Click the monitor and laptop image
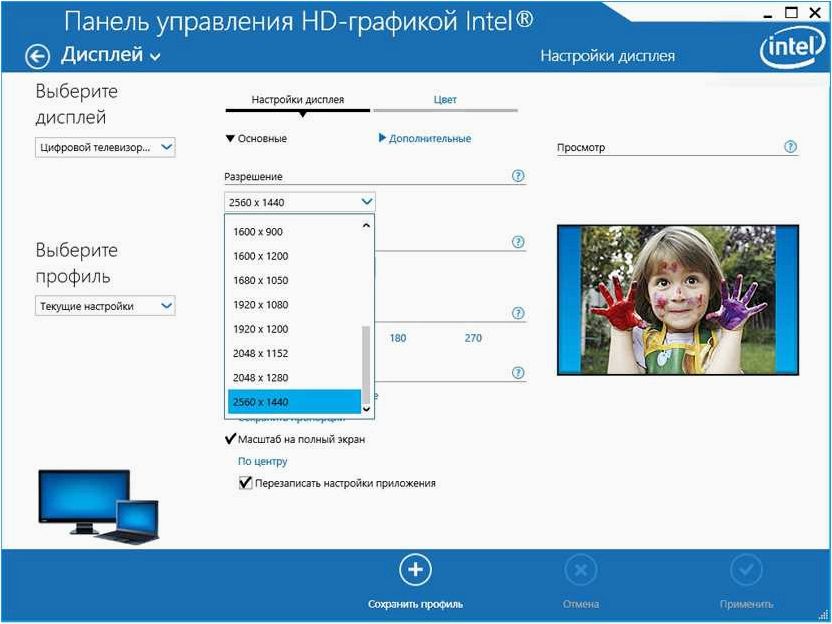The image size is (832, 624). [x=99, y=507]
